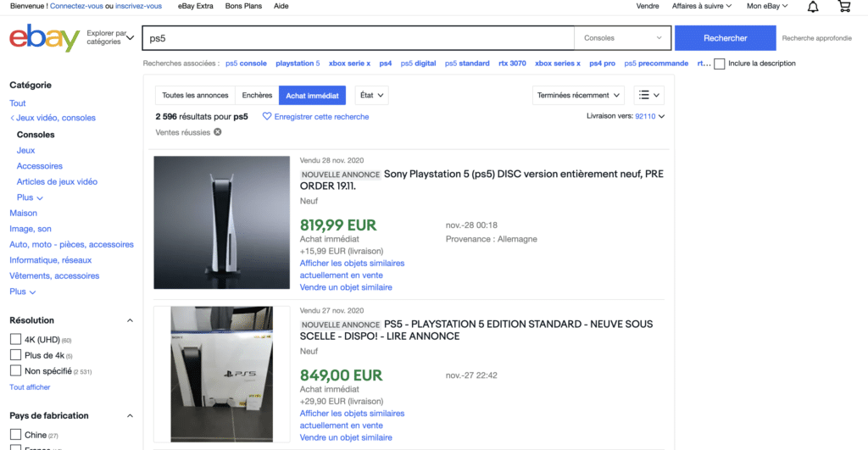Open the Mon eBay menu
Viewport: 868px width, 450px height.
(766, 6)
